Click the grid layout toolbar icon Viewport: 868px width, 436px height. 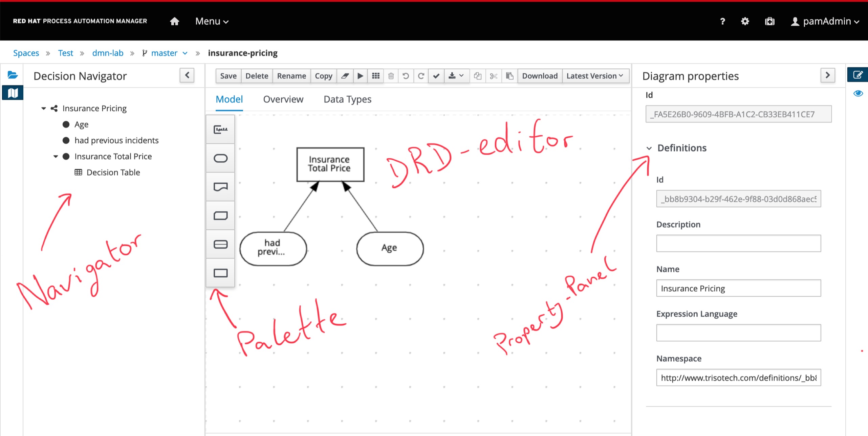point(376,76)
